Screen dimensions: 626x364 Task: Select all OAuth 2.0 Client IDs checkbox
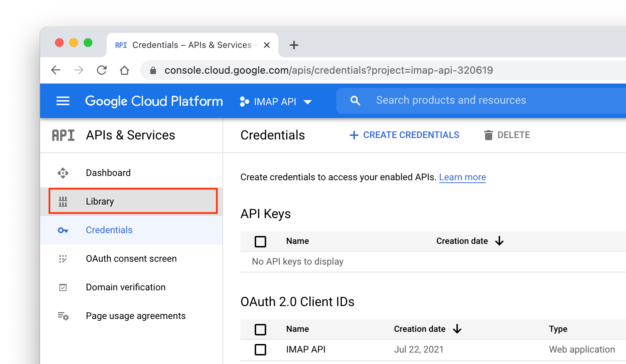pos(260,330)
